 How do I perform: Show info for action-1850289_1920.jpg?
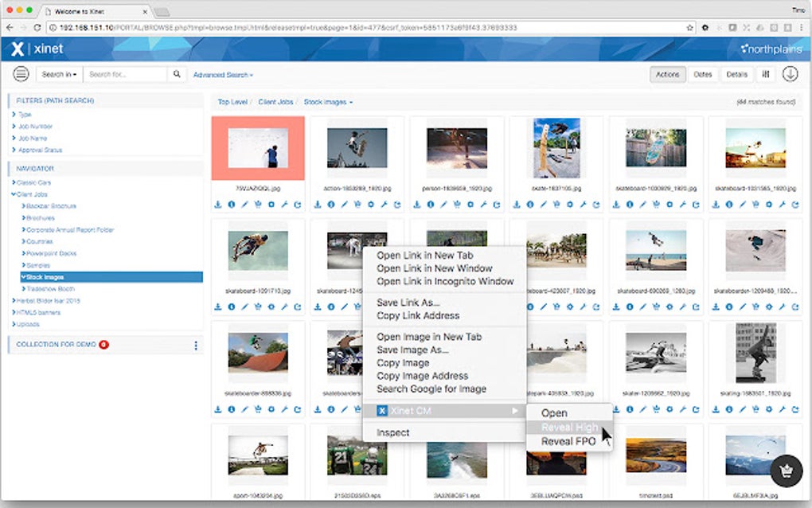(331, 205)
